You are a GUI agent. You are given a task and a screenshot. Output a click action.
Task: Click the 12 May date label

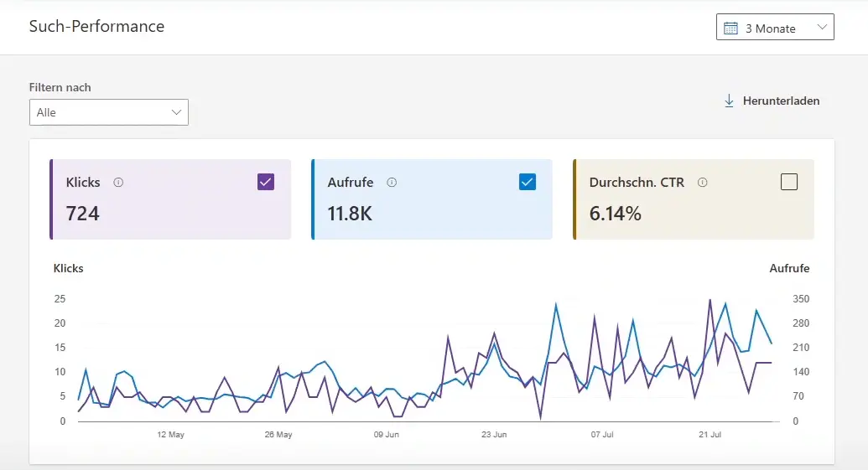(x=170, y=435)
